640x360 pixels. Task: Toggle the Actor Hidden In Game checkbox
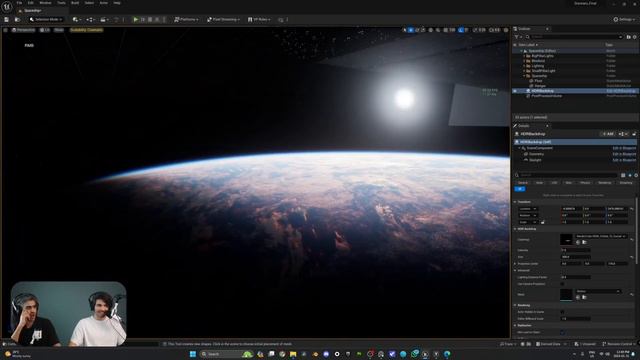[x=562, y=312]
